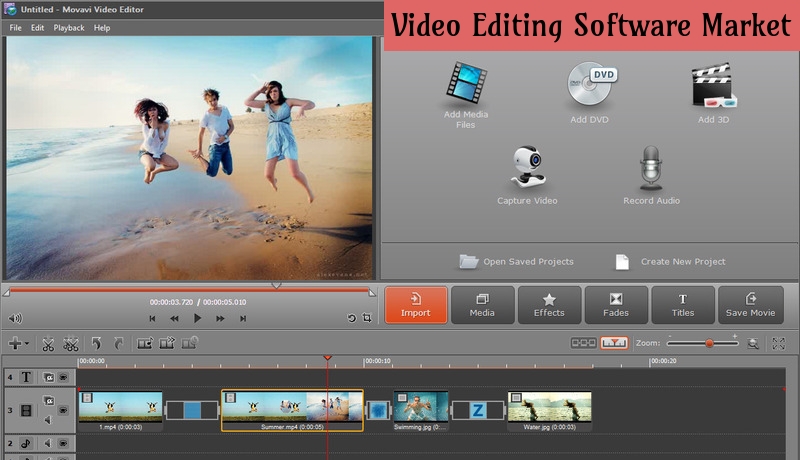Click the timeline ruler at 00:00:10
Screen dimensions: 800x460
tap(378, 361)
